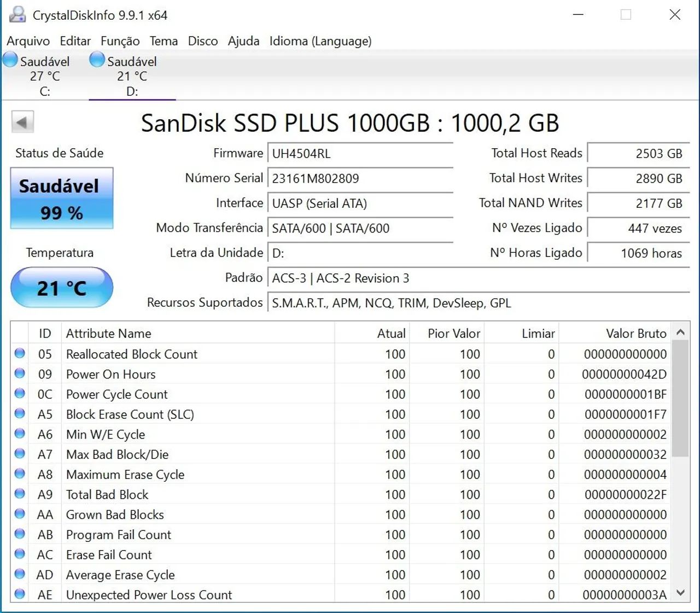
Task: Click status orb of Power On Hours row
Action: [20, 373]
